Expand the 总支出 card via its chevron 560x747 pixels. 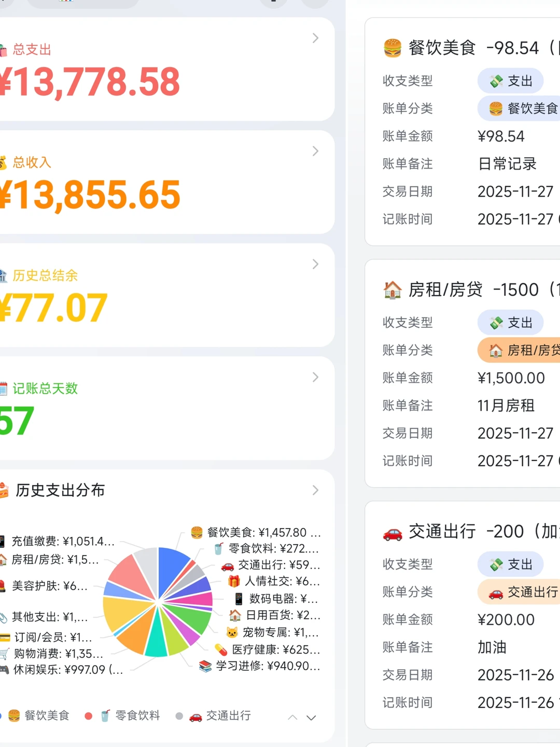pyautogui.click(x=315, y=38)
